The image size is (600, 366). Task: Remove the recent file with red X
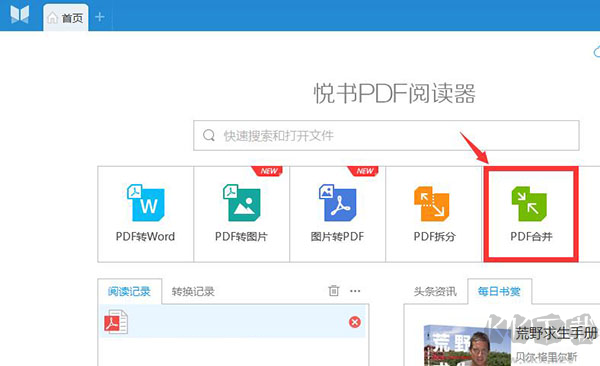tap(355, 322)
